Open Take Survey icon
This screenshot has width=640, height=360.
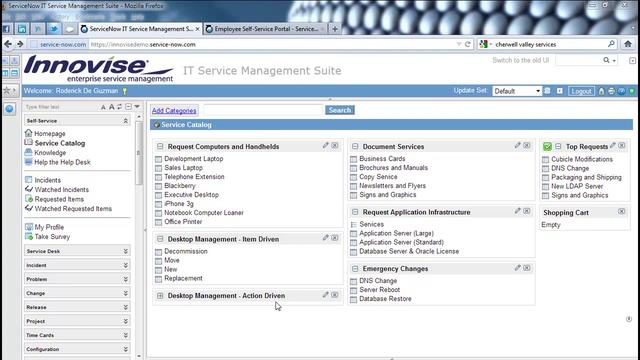(x=28, y=236)
